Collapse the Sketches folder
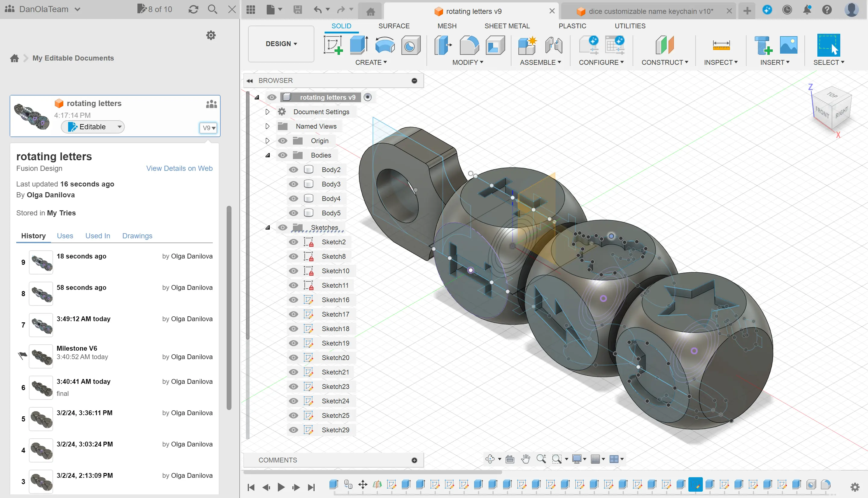This screenshot has width=868, height=498. point(268,227)
